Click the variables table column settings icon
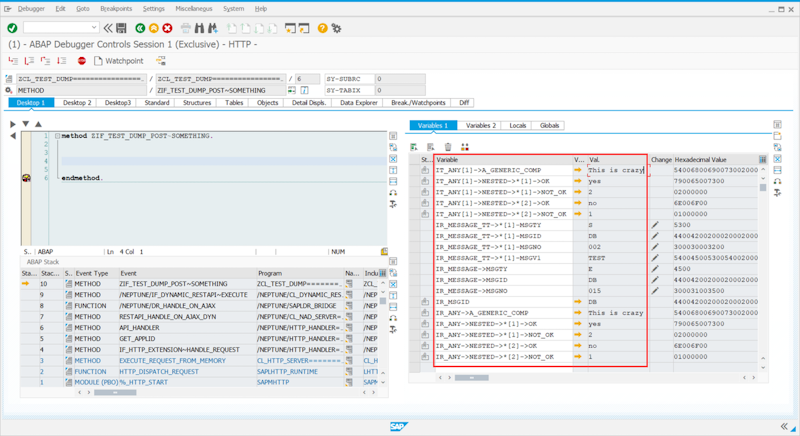The height and width of the screenshot is (436, 800). (763, 160)
